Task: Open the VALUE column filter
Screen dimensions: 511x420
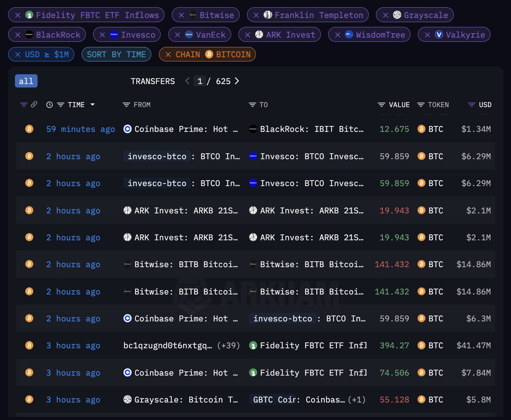Action: (381, 105)
